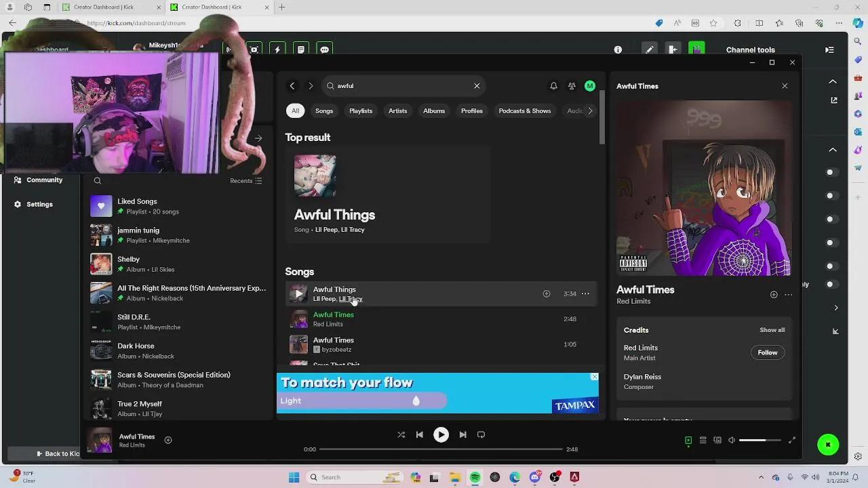Select the Artists search filter
The width and height of the screenshot is (868, 488).
pyautogui.click(x=397, y=110)
